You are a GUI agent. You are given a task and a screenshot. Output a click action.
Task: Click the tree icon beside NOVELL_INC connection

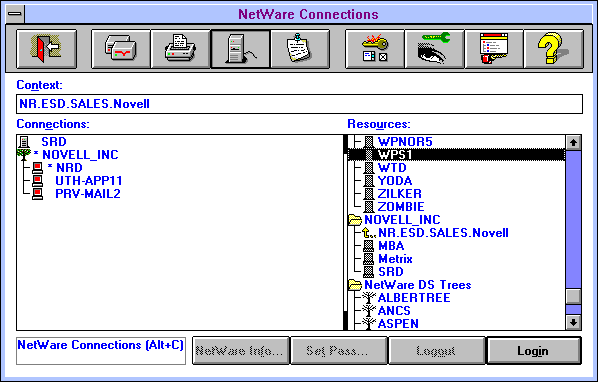(x=24, y=155)
